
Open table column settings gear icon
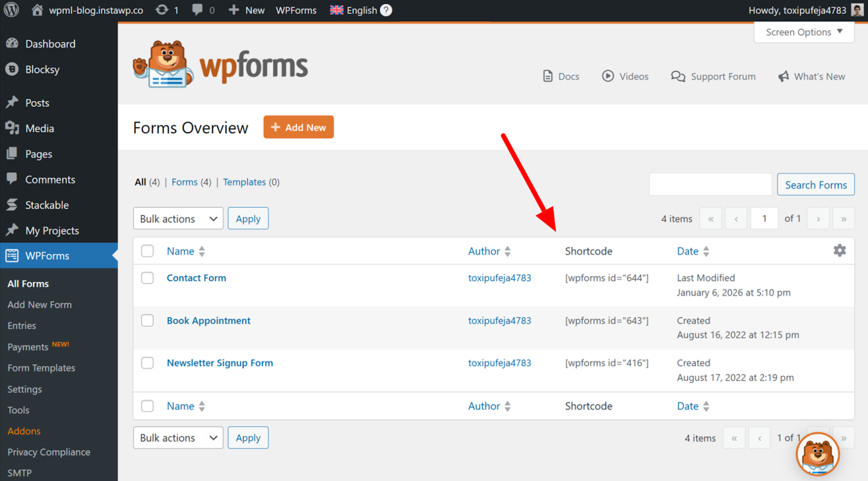840,251
